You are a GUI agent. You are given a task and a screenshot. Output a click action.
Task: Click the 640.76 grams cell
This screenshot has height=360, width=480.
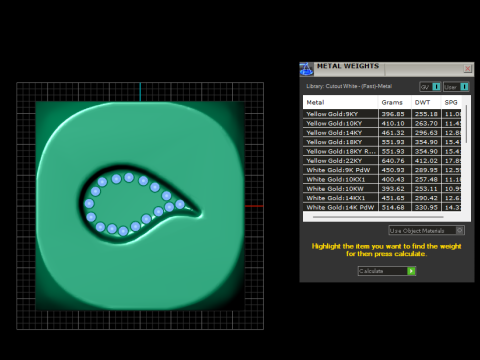[395, 161]
